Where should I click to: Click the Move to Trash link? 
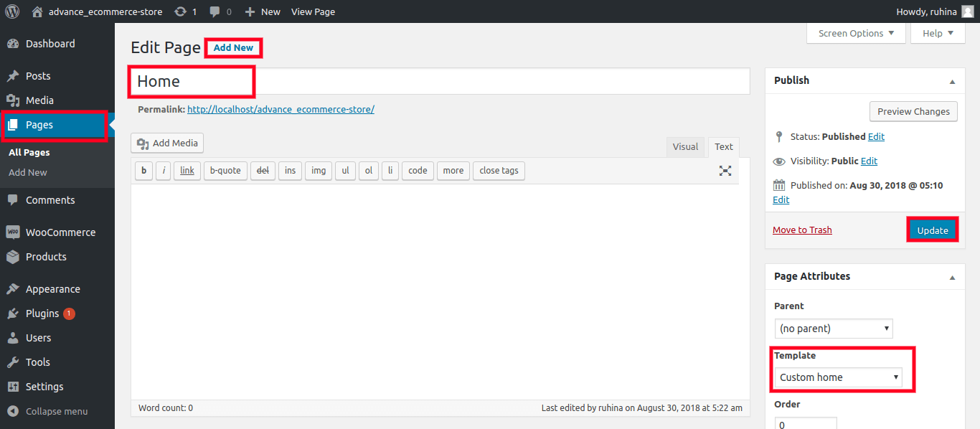click(x=802, y=230)
